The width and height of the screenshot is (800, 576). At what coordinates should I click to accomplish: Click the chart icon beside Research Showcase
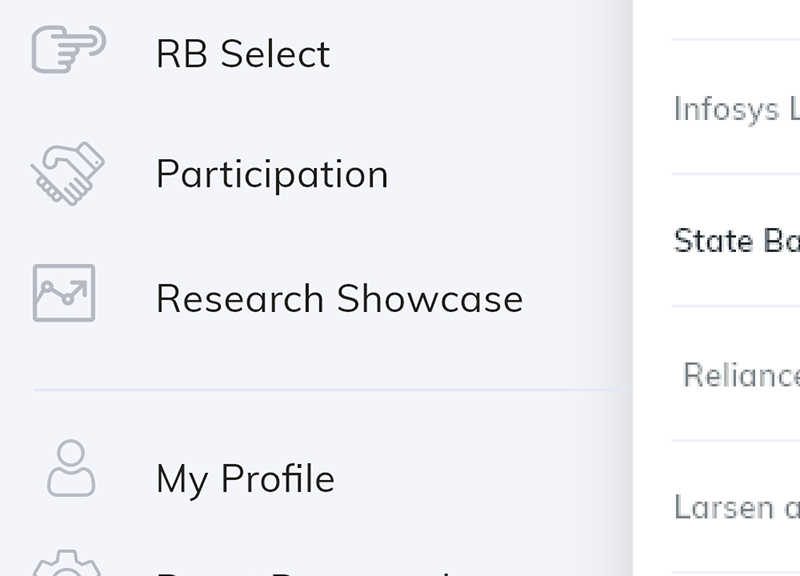(64, 293)
